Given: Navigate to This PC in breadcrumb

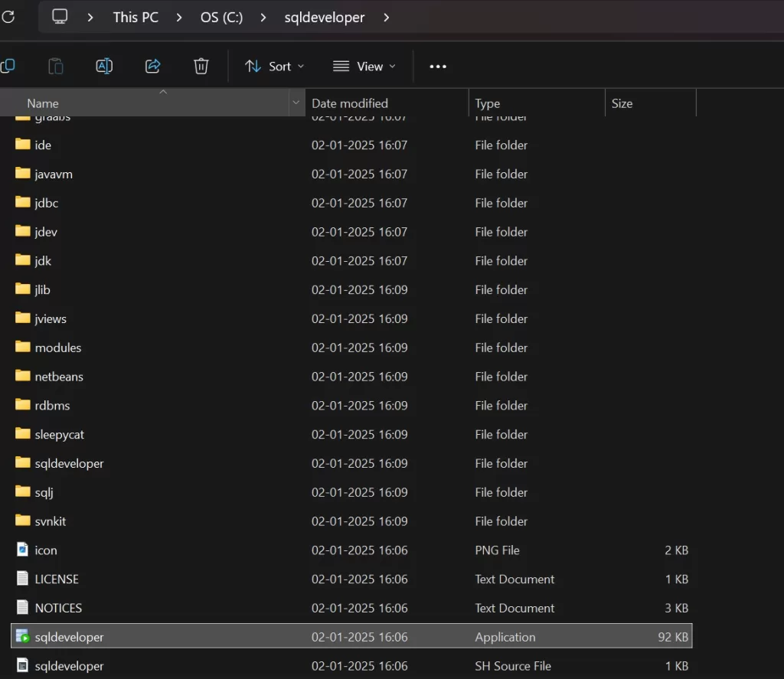Looking at the screenshot, I should click(136, 17).
